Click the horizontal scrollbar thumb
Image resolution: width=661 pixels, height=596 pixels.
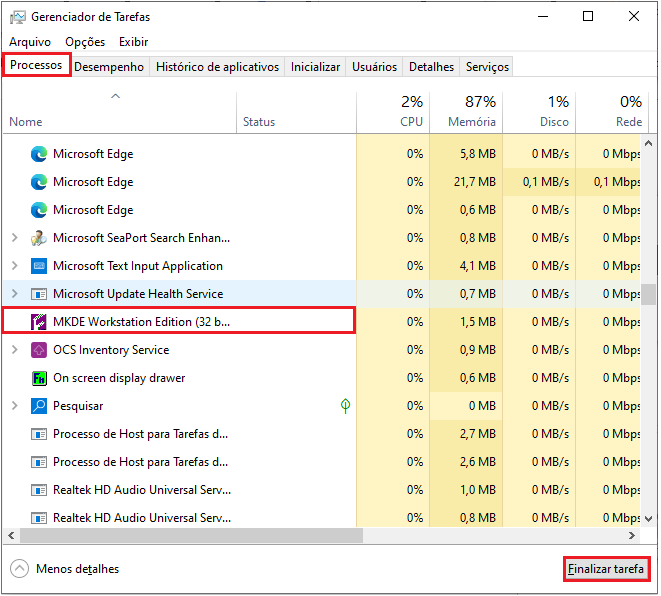(191, 536)
